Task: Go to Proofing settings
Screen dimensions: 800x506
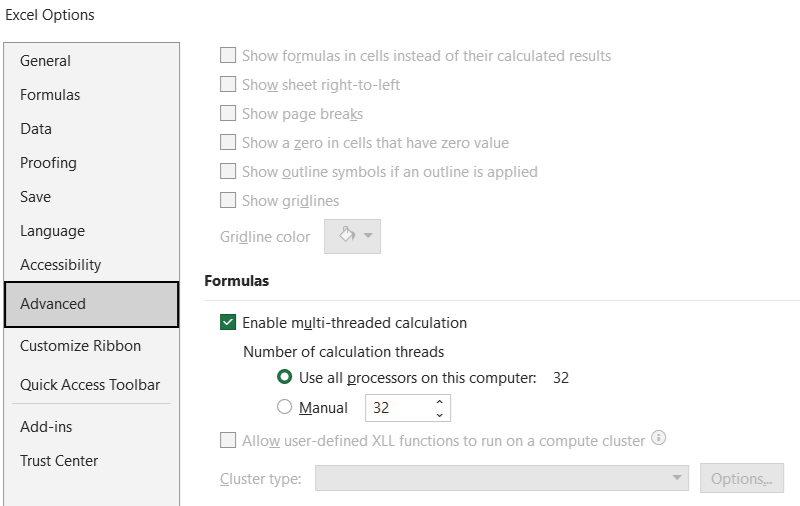Action: [48, 163]
